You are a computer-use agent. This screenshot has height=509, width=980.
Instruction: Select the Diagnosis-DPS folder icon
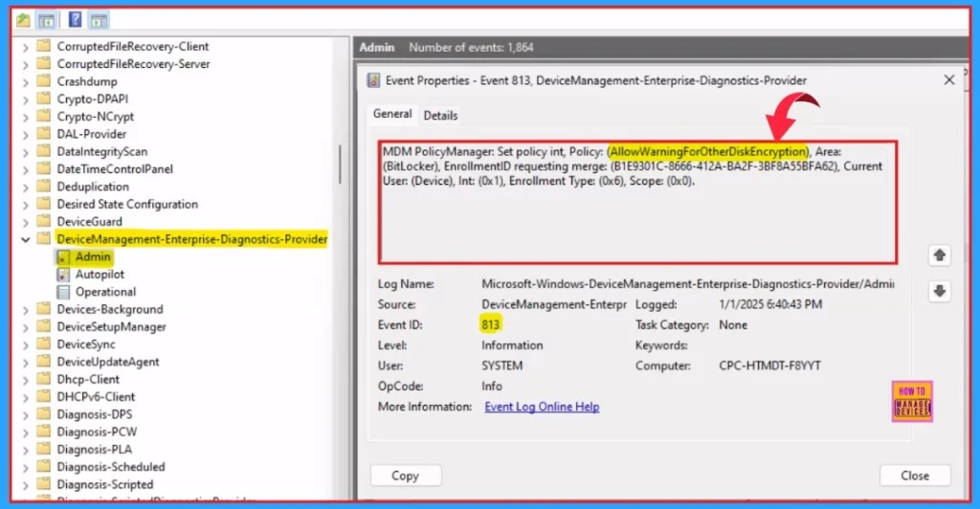pos(44,414)
